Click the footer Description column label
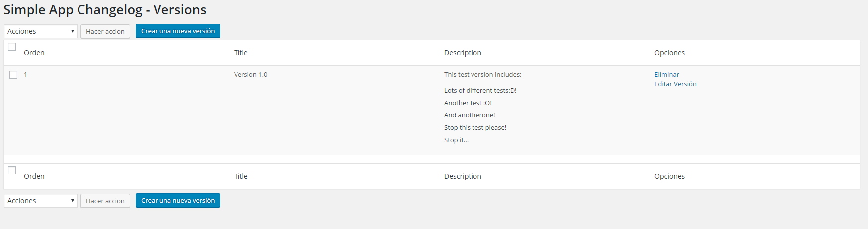Viewport: 868px width, 229px height. pos(463,176)
